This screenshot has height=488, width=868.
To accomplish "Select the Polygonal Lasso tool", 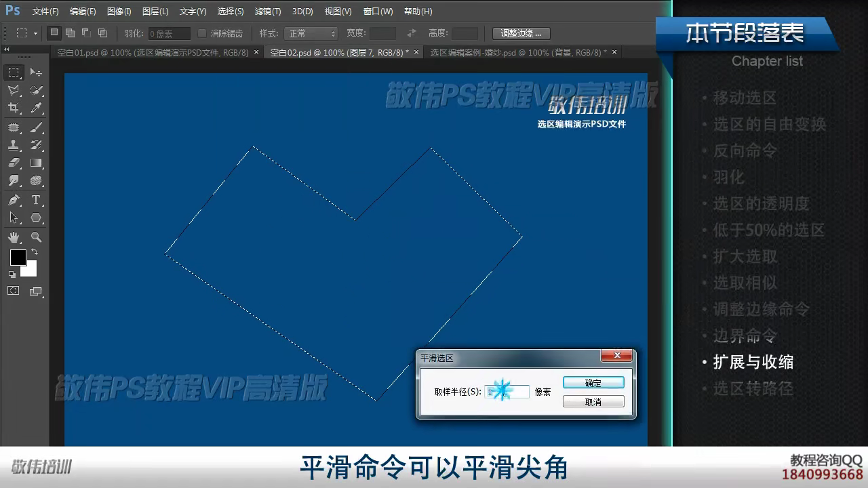I will 14,90.
